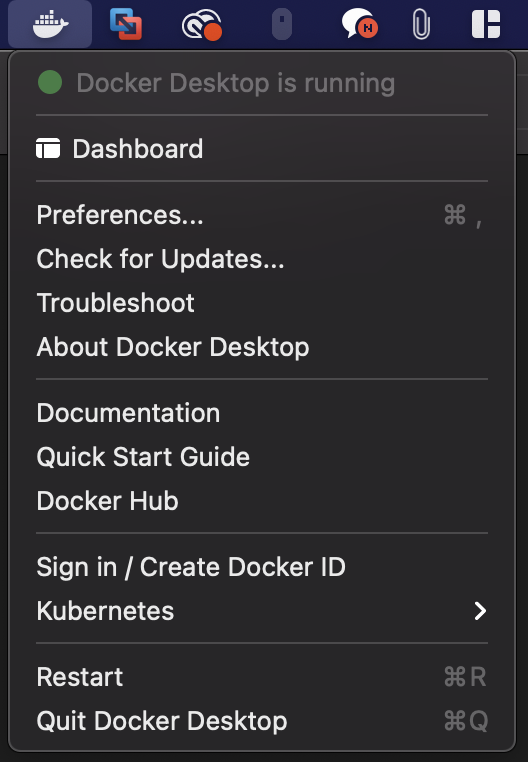The width and height of the screenshot is (528, 762).
Task: Click the mouse-shaped menu bar icon
Action: coord(282,24)
